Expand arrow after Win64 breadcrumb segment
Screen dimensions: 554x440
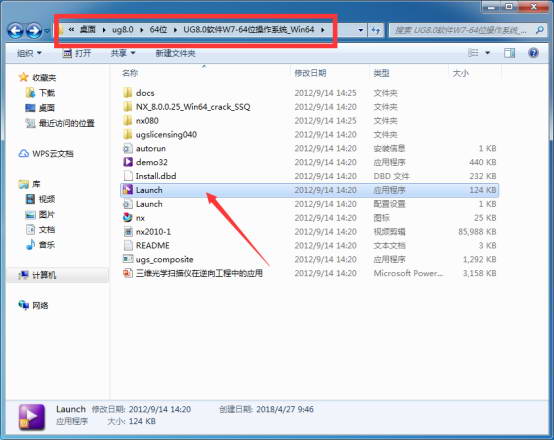click(x=323, y=30)
